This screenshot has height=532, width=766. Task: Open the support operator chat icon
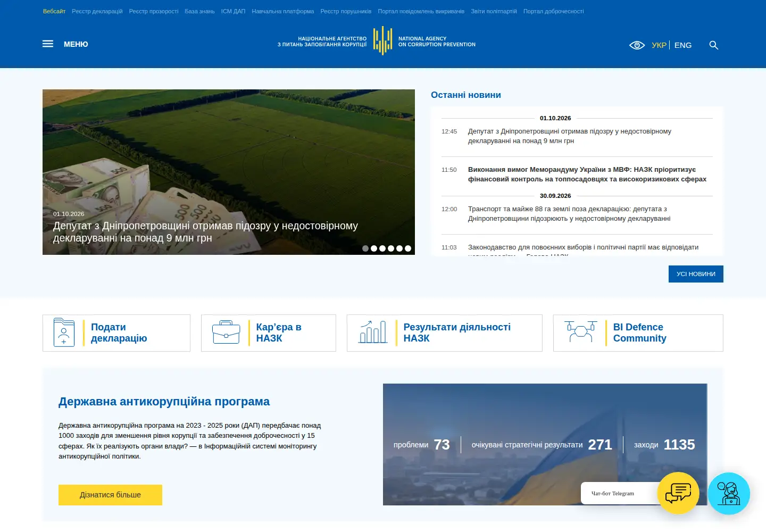[x=729, y=494]
